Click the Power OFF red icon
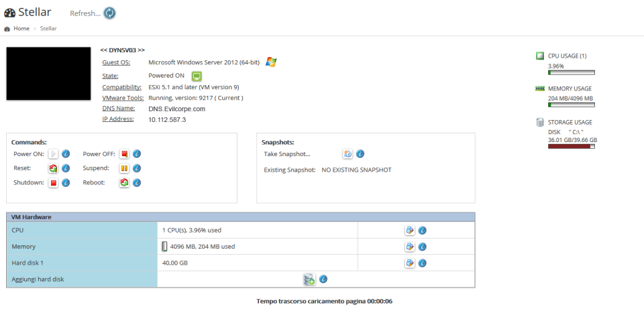 pos(124,154)
